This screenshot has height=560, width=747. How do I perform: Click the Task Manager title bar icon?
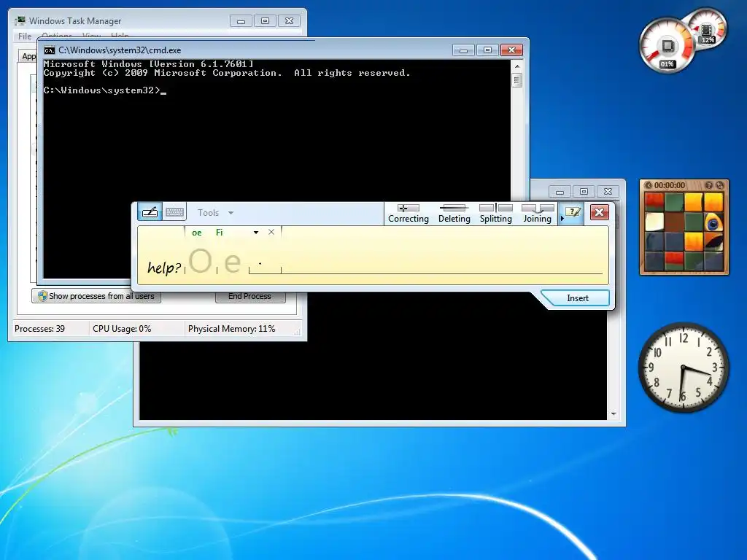[20, 21]
